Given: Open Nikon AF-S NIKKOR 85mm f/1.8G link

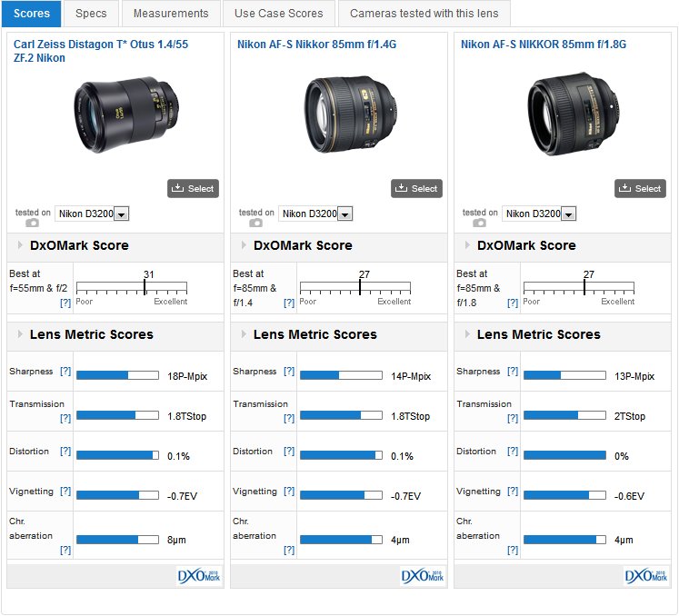Looking at the screenshot, I should (544, 45).
